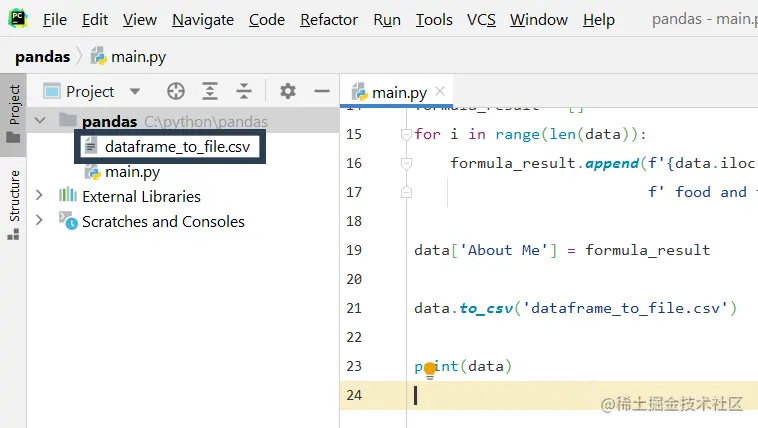Hide the Project panel with minus icon
This screenshot has height=428, width=758.
click(321, 91)
